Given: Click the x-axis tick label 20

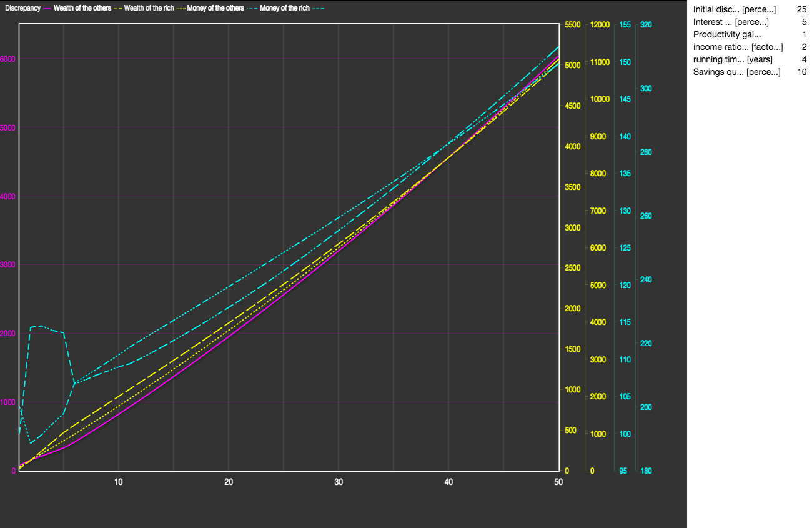Looking at the screenshot, I should tap(229, 482).
